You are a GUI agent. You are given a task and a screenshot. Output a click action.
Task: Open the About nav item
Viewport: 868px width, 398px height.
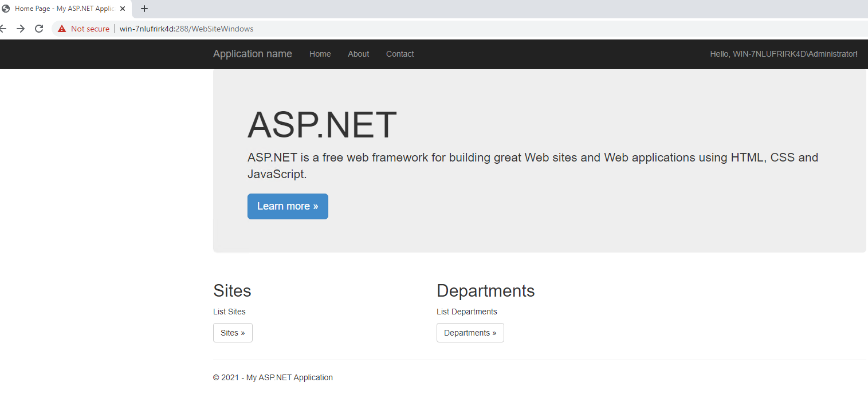pos(359,54)
